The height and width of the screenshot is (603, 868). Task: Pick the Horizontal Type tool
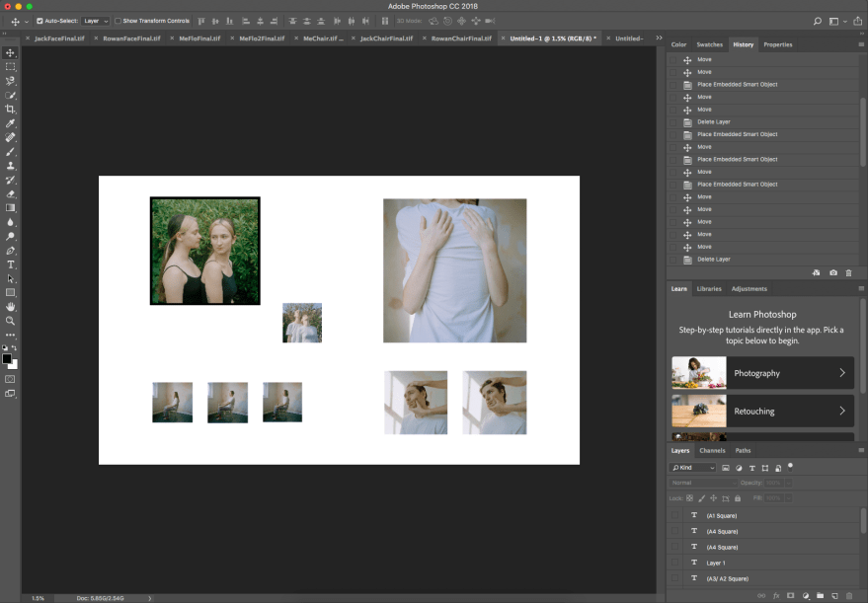pyautogui.click(x=11, y=264)
